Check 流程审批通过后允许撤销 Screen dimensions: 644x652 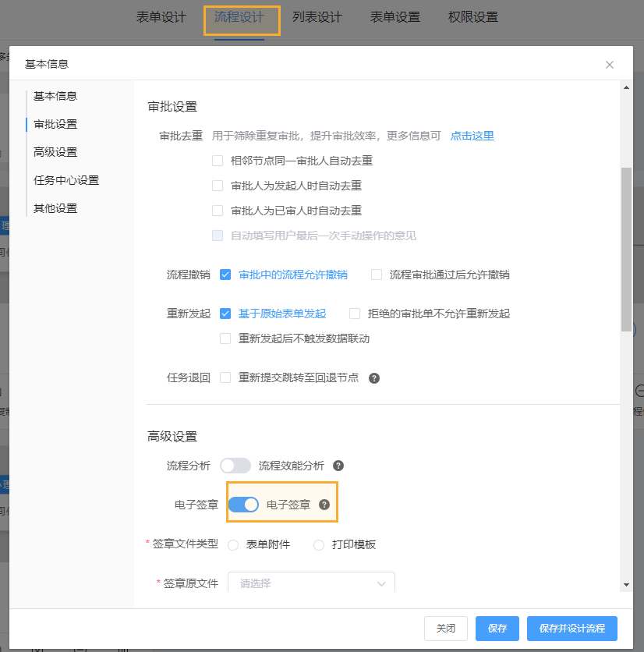[x=375, y=275]
